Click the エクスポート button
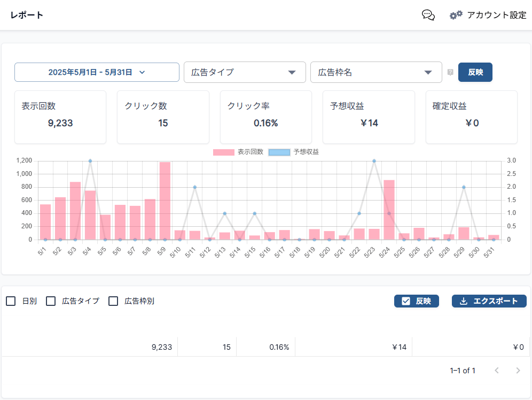 [x=489, y=301]
